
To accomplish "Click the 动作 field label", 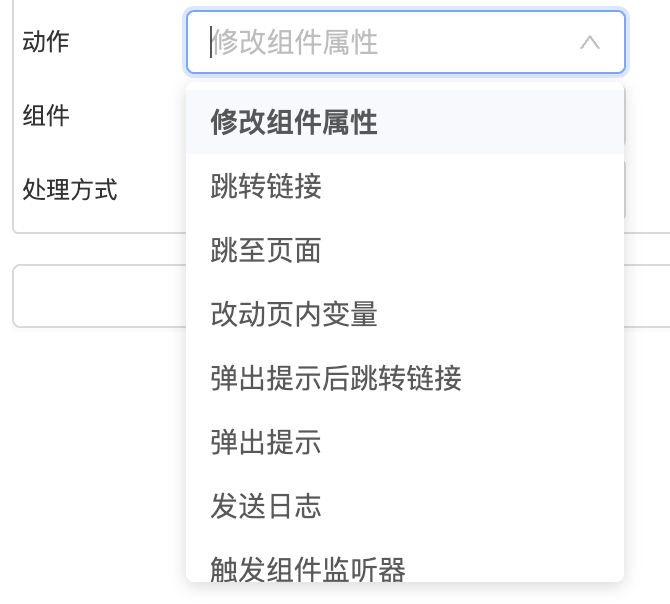I will tap(46, 42).
